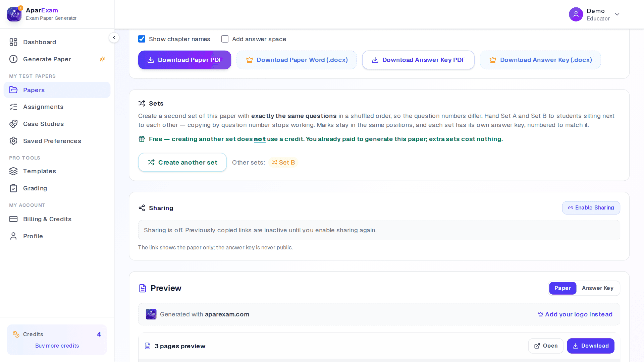Enable Add answer space checkbox
This screenshot has height=362, width=644.
[225, 39]
